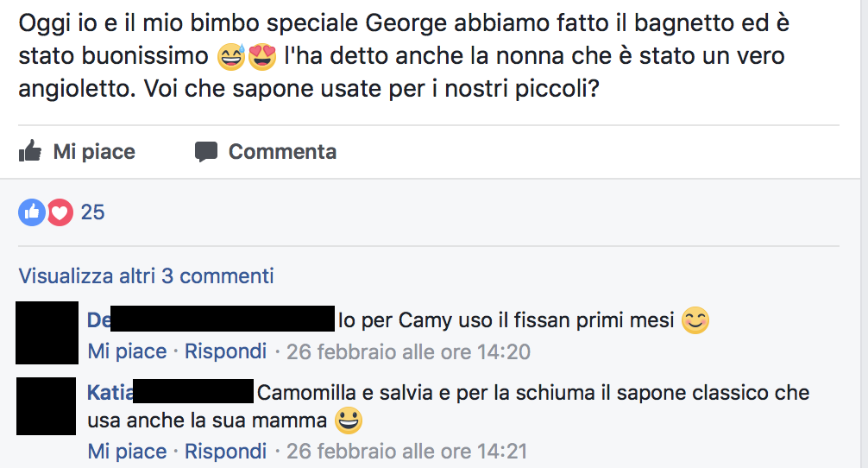Click the Commenta speech bubble icon
The width and height of the screenshot is (868, 468).
(x=206, y=152)
